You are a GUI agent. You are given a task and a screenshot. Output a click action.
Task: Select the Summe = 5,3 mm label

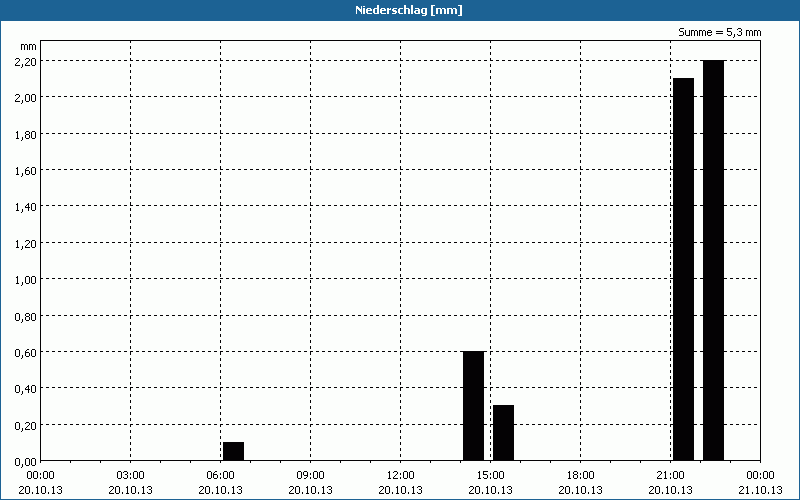(719, 32)
